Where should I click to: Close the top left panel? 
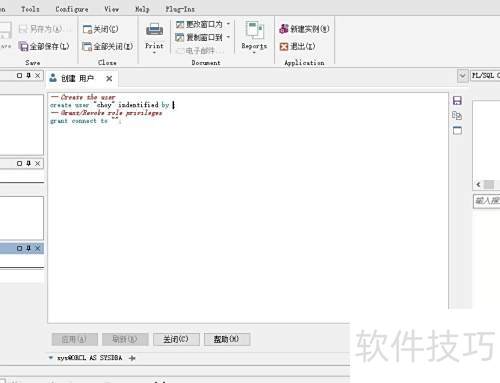[x=38, y=76]
